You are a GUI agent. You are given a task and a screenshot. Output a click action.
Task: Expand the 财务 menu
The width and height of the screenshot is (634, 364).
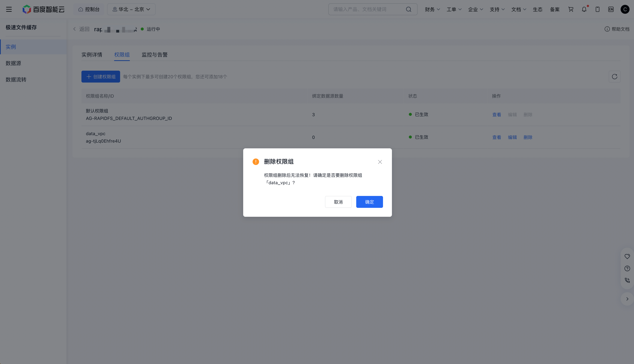[432, 9]
